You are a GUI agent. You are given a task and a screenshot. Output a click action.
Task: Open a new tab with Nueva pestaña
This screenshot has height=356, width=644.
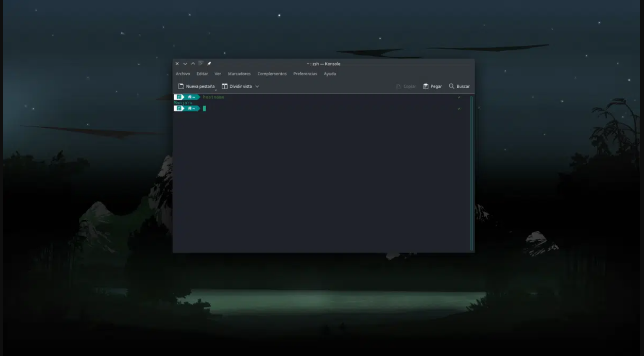click(196, 87)
